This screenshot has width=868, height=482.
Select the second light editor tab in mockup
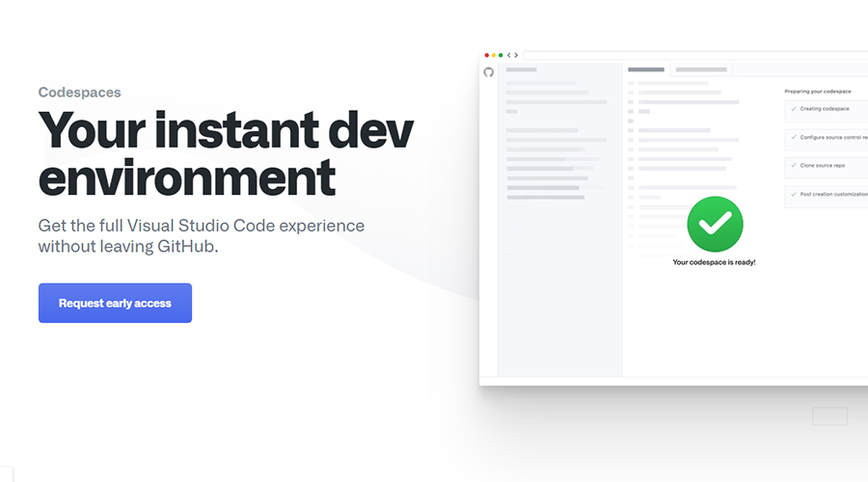pyautogui.click(x=701, y=69)
